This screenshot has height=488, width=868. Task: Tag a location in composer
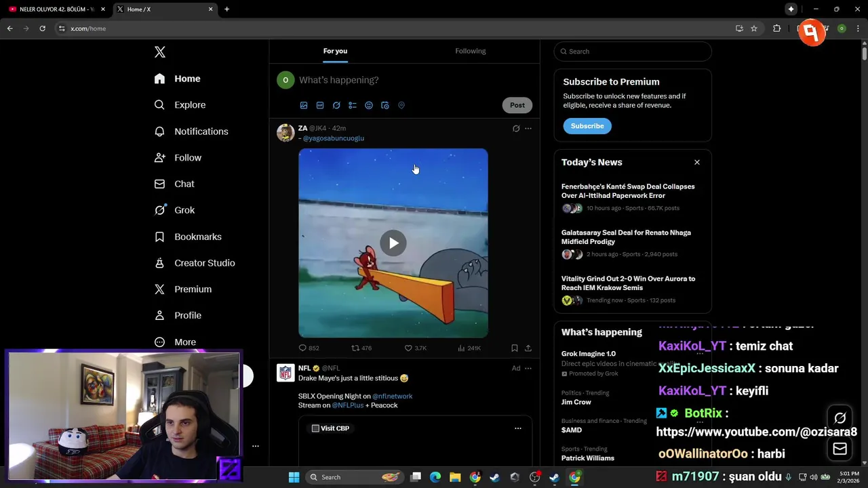[x=401, y=106]
